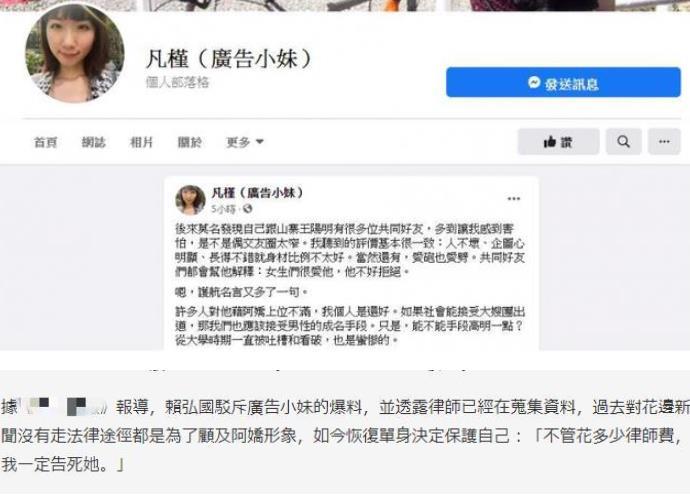The height and width of the screenshot is (498, 690).
Task: Click the small avatar in the post header
Action: (x=191, y=200)
